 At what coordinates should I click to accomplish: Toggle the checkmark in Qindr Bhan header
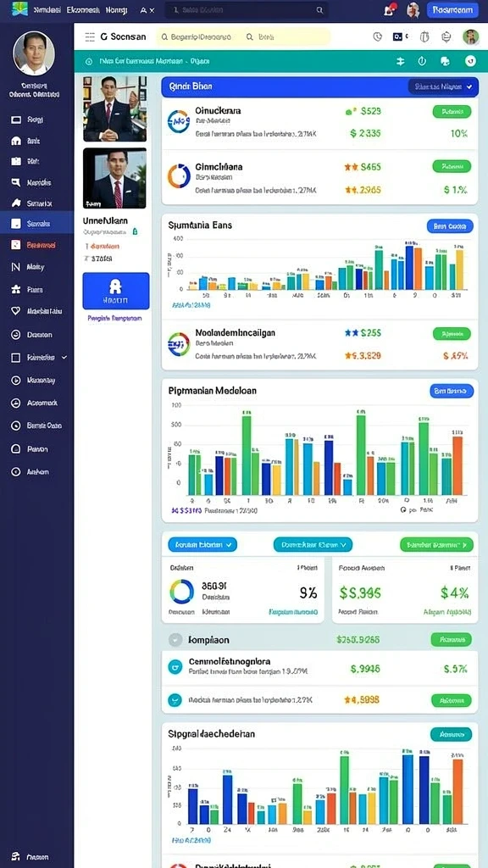point(469,87)
